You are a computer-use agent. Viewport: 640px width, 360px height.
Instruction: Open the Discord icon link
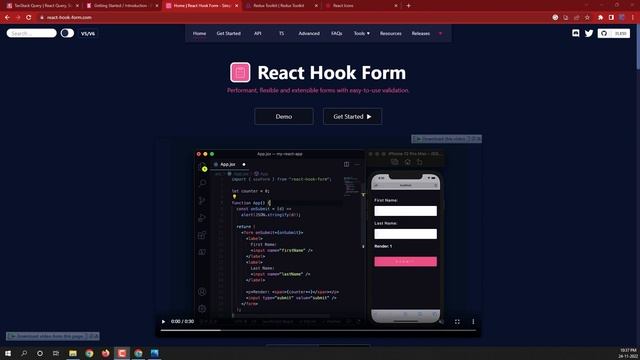point(576,33)
